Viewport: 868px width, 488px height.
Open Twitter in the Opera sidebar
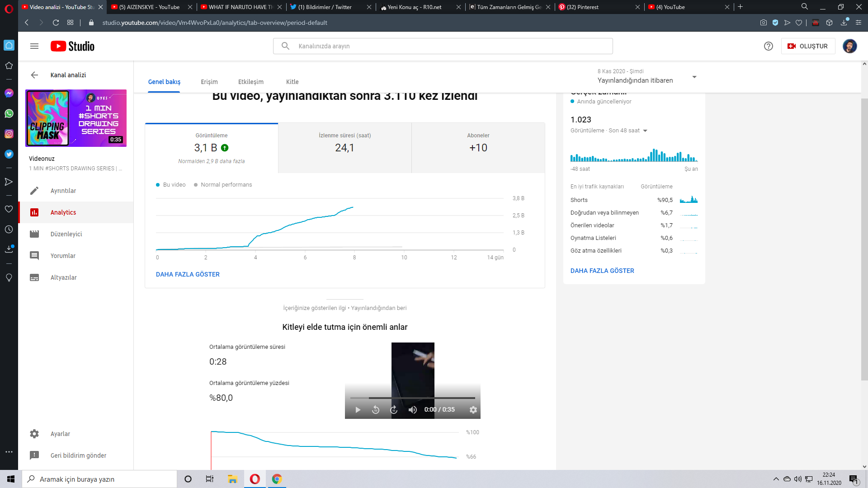click(9, 154)
